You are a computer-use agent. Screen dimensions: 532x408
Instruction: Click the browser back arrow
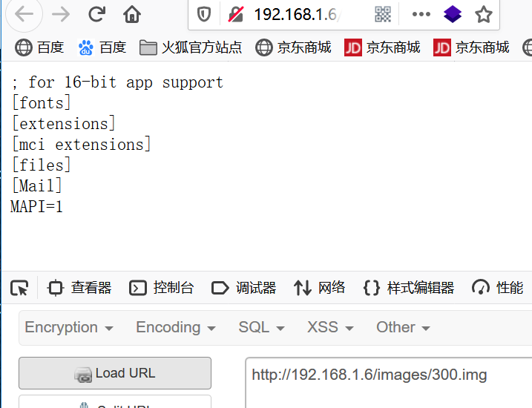[24, 14]
